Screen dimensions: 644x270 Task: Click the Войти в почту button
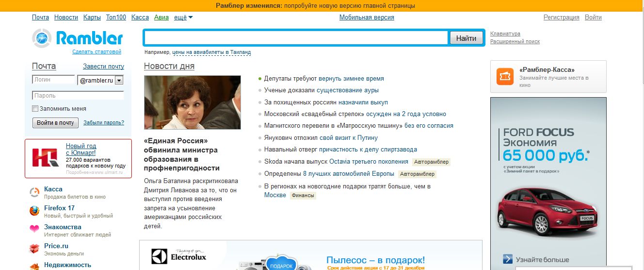pyautogui.click(x=56, y=123)
